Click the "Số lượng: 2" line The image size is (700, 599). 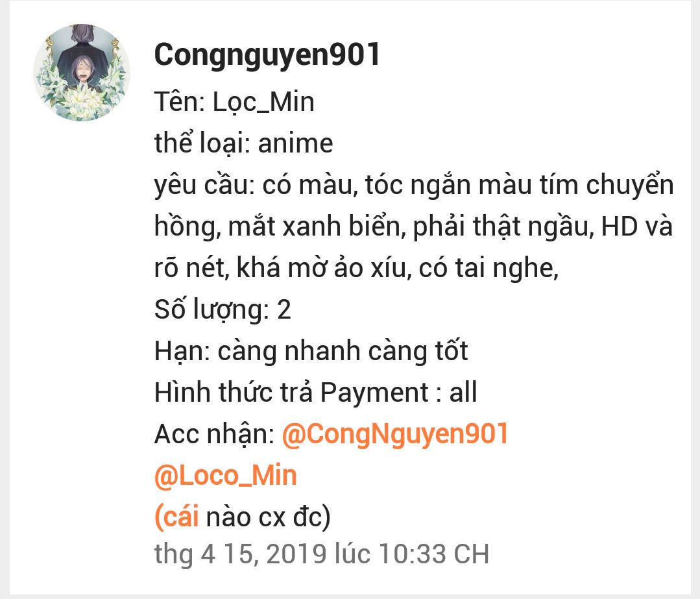click(x=223, y=310)
